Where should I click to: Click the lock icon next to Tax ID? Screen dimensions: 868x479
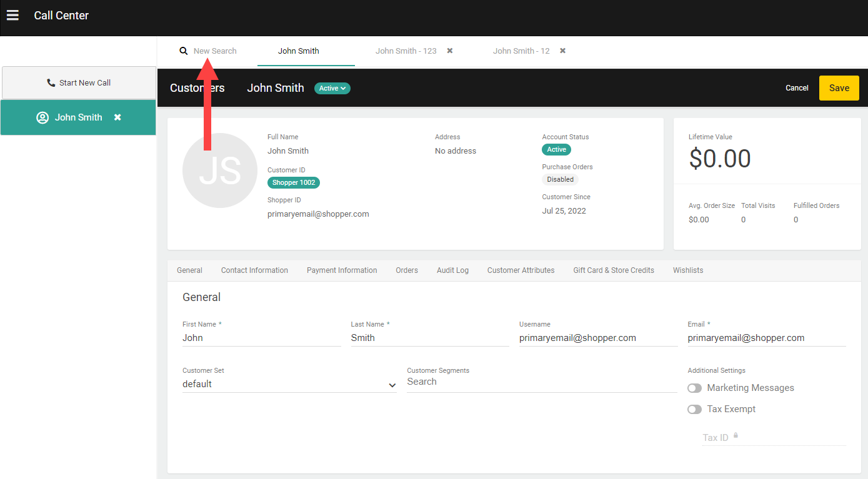736,435
